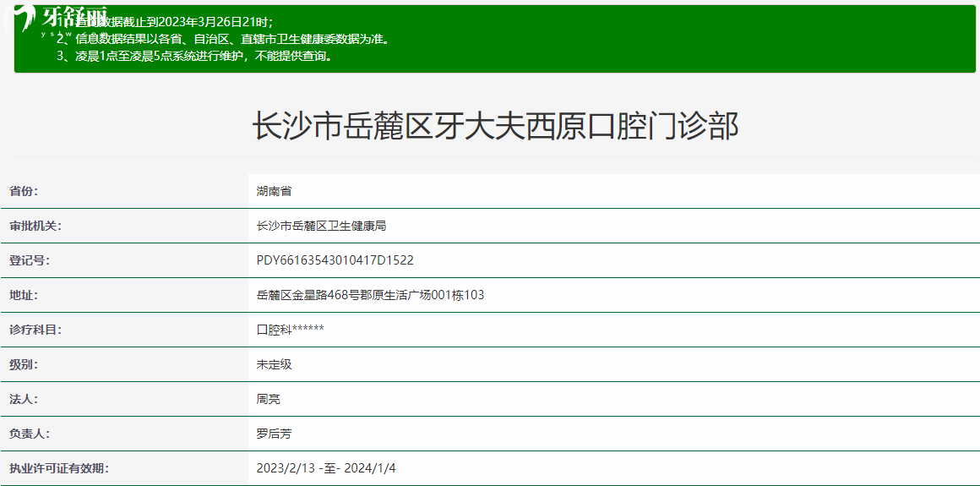Click the notice line about 卫生健康委数据为准
The image size is (980, 486).
(223, 40)
